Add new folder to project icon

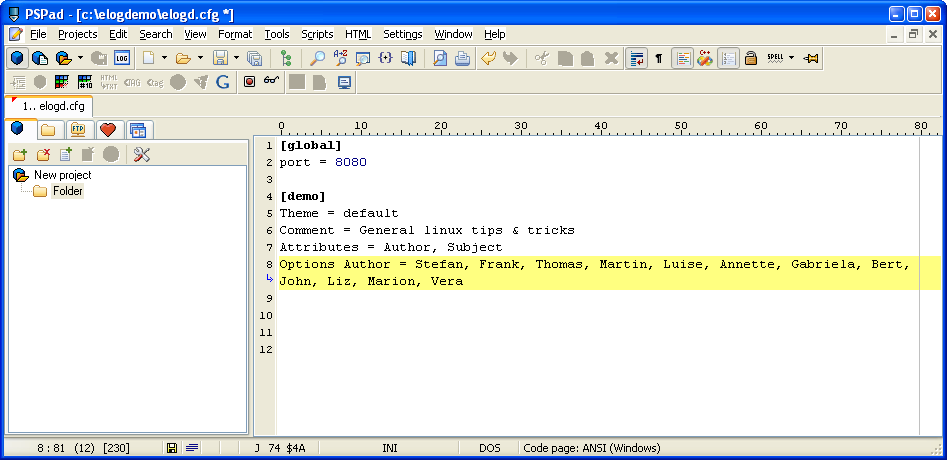19,155
